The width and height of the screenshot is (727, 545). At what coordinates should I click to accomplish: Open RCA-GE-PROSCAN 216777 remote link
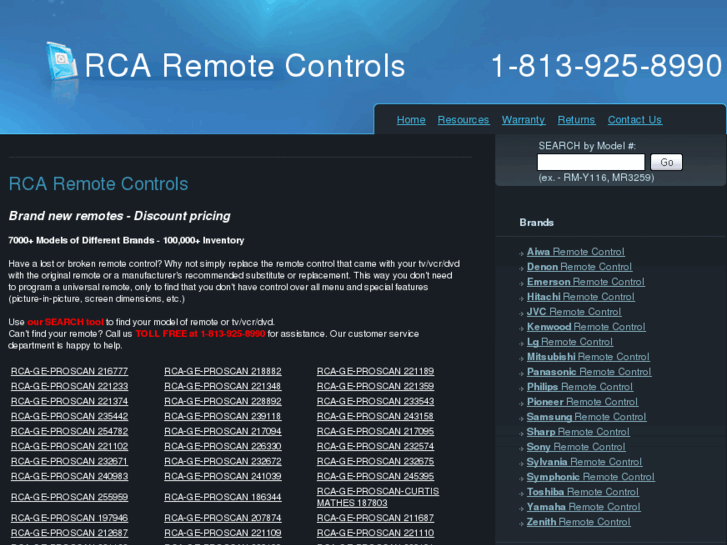pos(70,371)
